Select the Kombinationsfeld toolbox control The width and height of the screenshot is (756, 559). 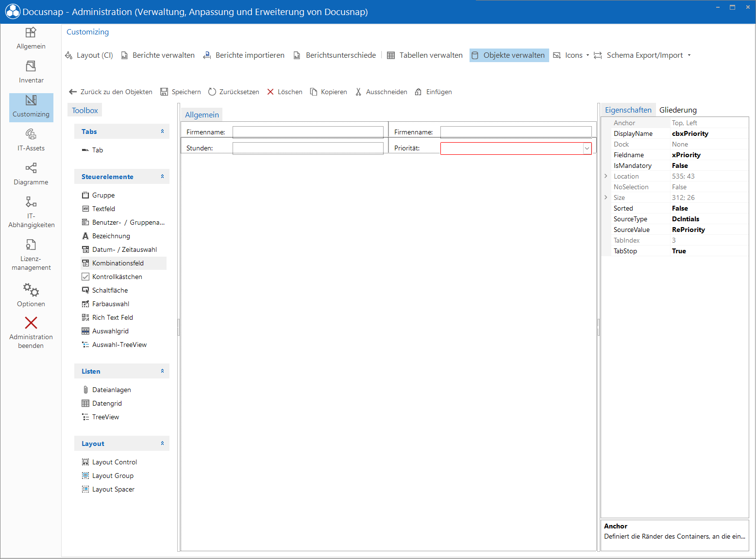pyautogui.click(x=124, y=263)
